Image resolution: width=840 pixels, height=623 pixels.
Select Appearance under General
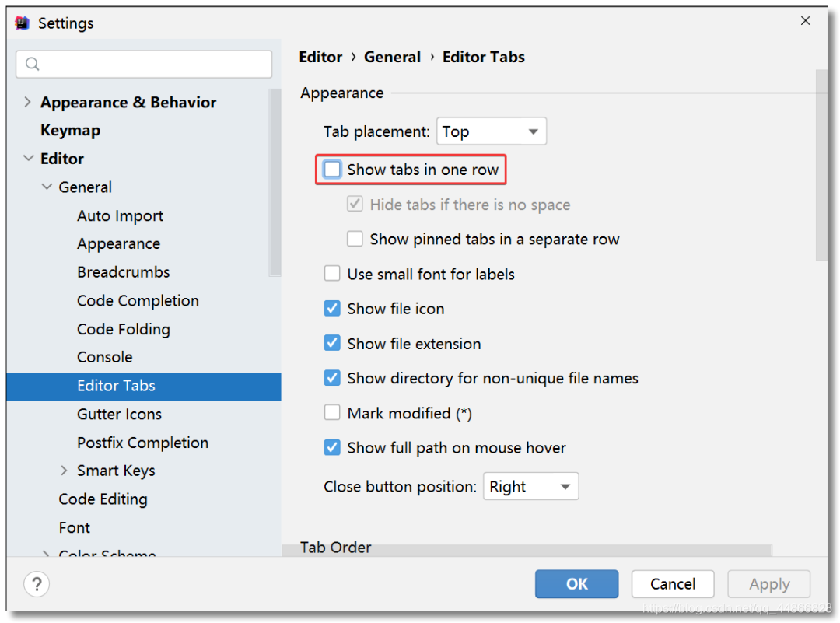(x=118, y=243)
